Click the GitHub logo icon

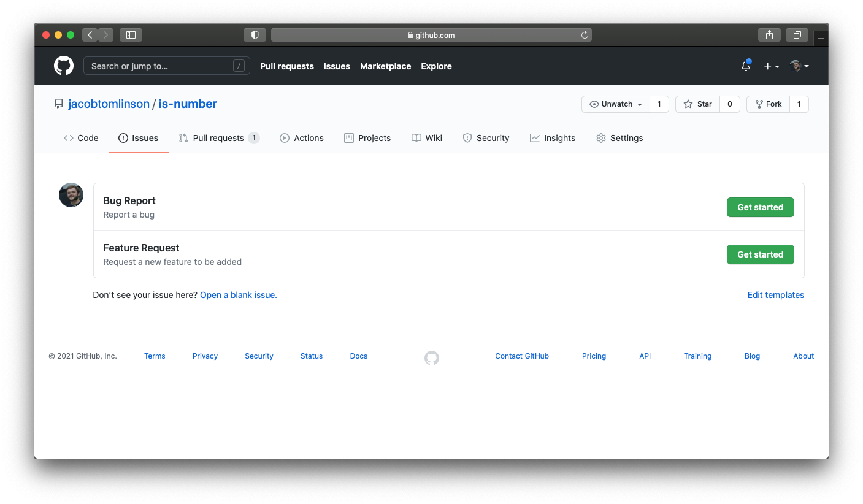point(63,66)
